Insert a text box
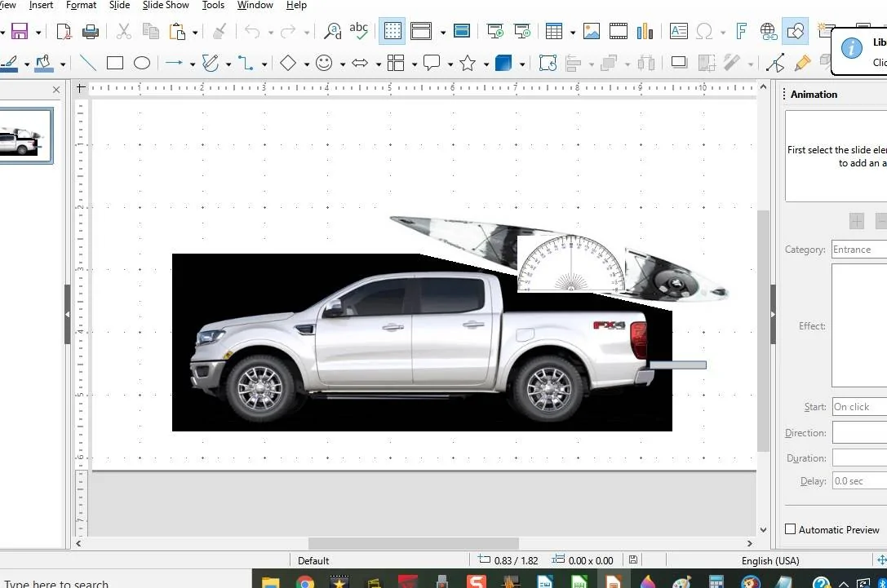 click(x=678, y=31)
